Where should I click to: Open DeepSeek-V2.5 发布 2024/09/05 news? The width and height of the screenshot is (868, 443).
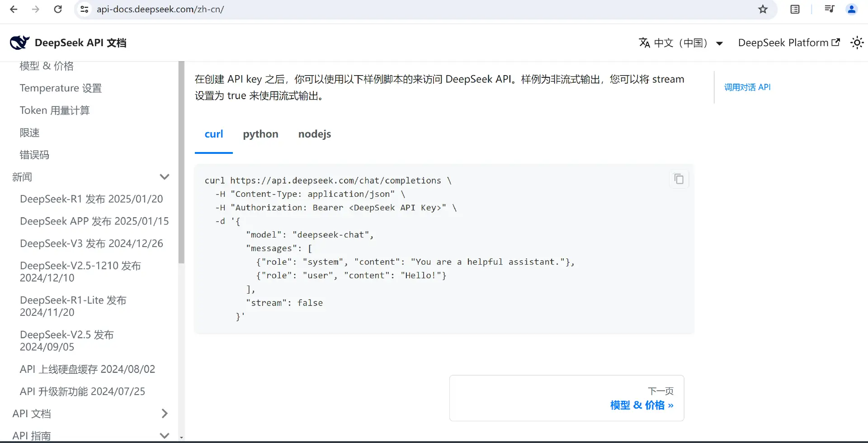coord(67,341)
